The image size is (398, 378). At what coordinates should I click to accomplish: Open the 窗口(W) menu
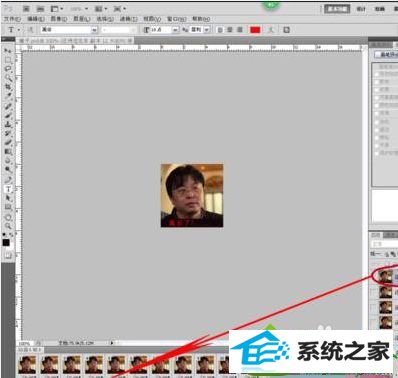pyautogui.click(x=176, y=19)
